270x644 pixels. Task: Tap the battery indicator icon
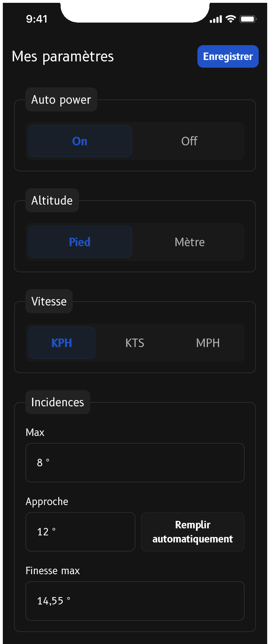pos(248,19)
